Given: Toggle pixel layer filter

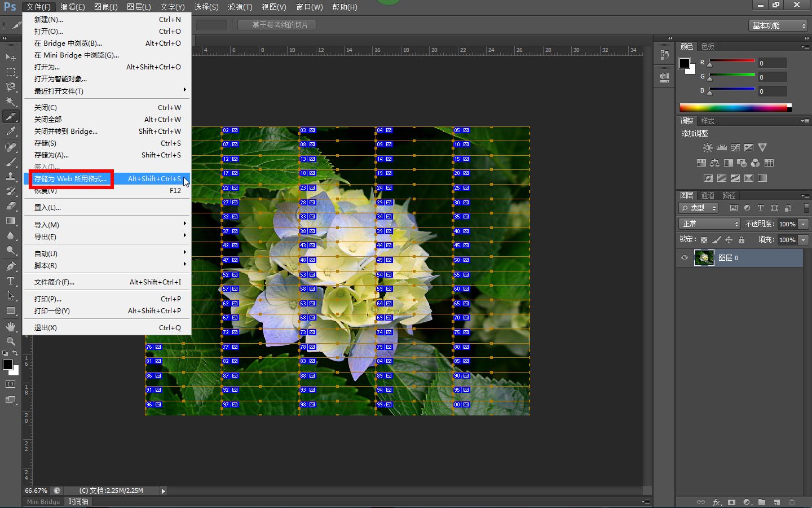Looking at the screenshot, I should 734,208.
